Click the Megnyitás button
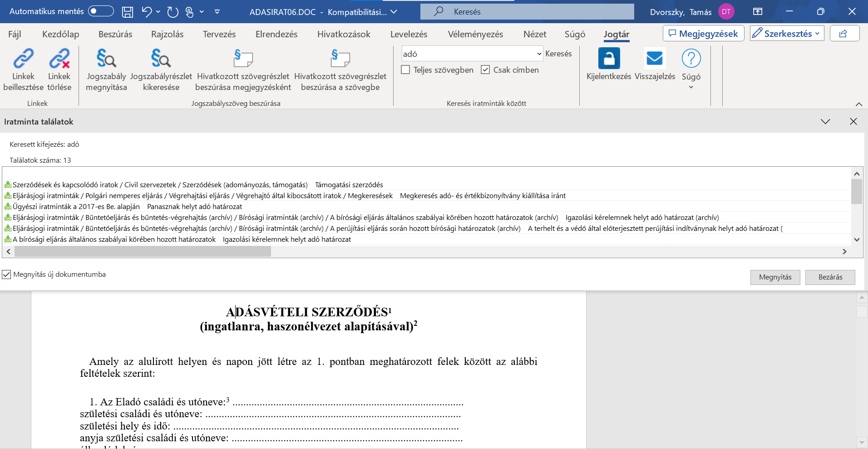 point(775,277)
